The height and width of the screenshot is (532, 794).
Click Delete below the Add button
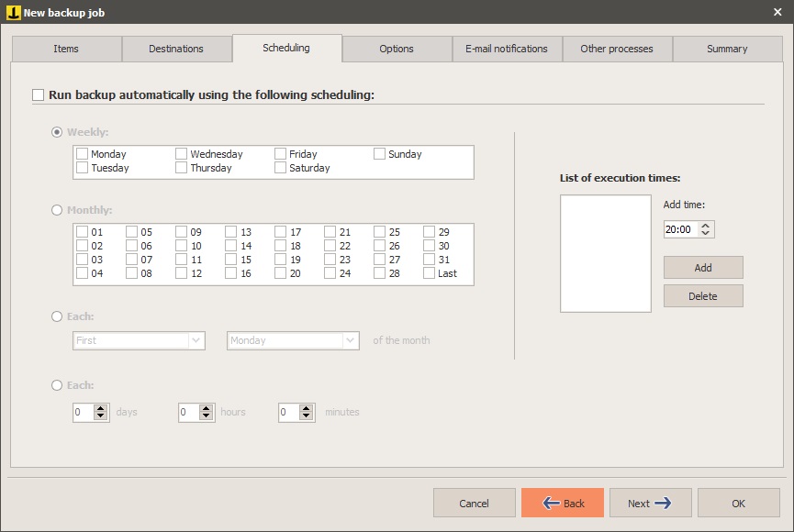(703, 295)
